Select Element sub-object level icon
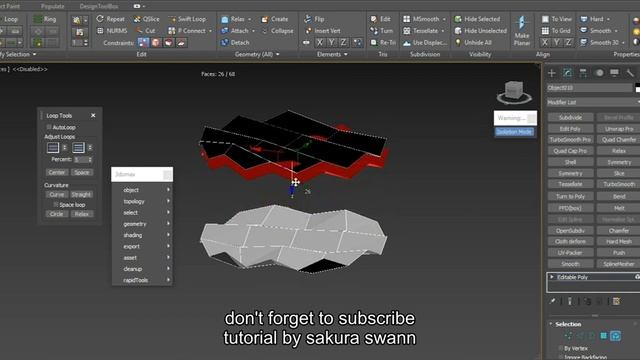 click(616, 336)
